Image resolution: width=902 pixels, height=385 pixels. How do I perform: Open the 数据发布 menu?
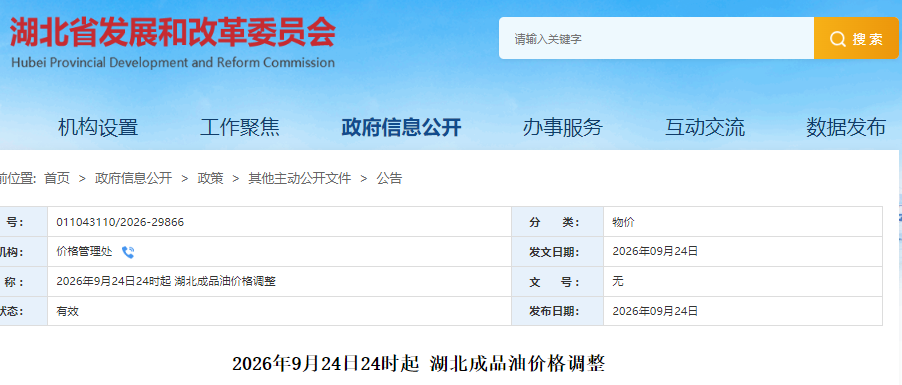point(846,127)
